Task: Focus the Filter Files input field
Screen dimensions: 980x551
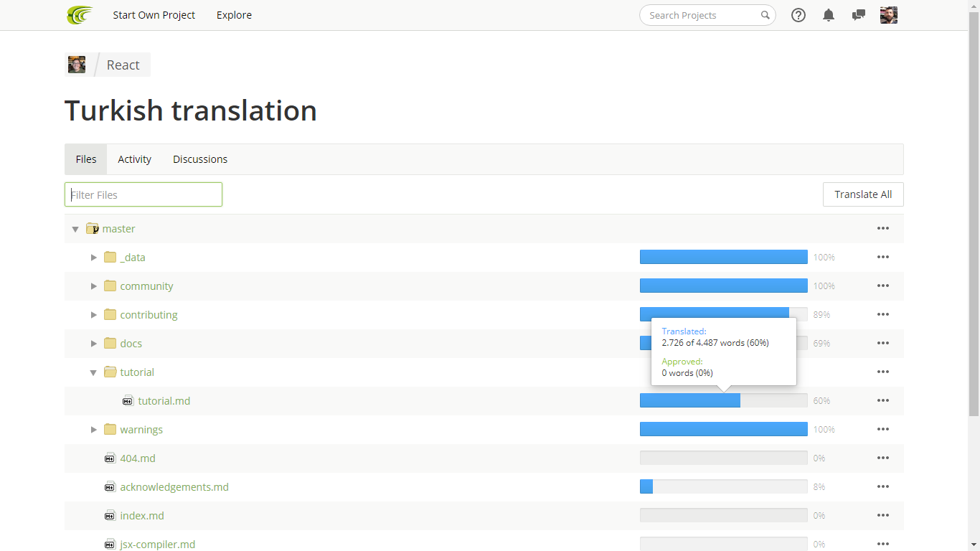Action: [x=143, y=194]
